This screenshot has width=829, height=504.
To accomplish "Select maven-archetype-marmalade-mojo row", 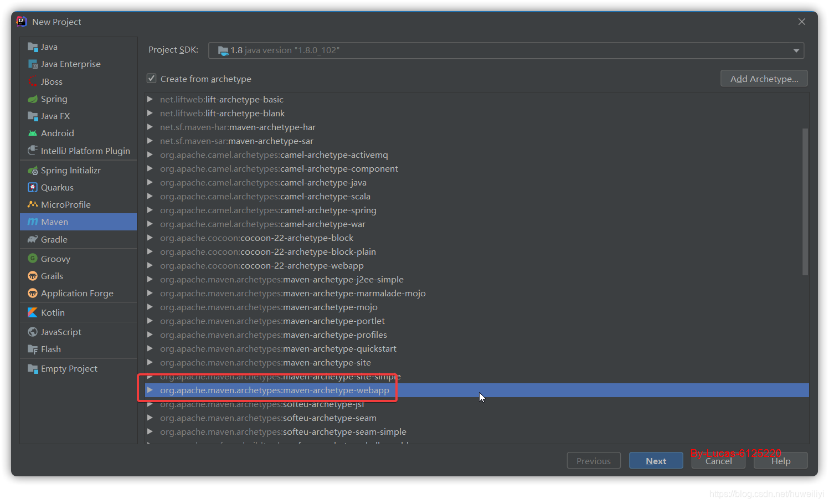I will pyautogui.click(x=477, y=293).
